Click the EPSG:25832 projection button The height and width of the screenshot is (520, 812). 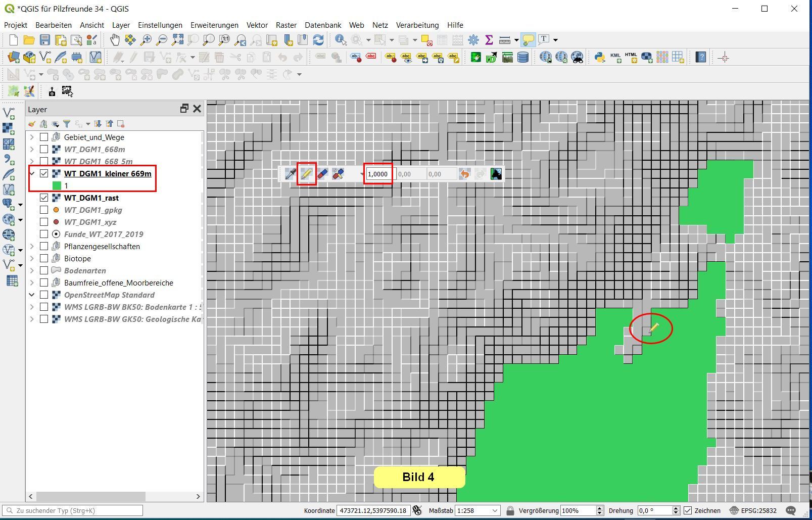click(753, 510)
